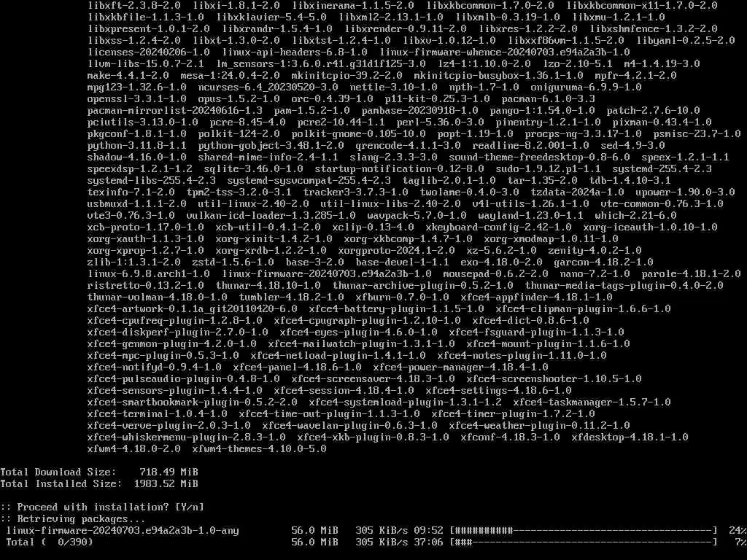Click the python-3.11.8-1.1 package entry
The height and width of the screenshot is (560, 747).
pyautogui.click(x=136, y=145)
